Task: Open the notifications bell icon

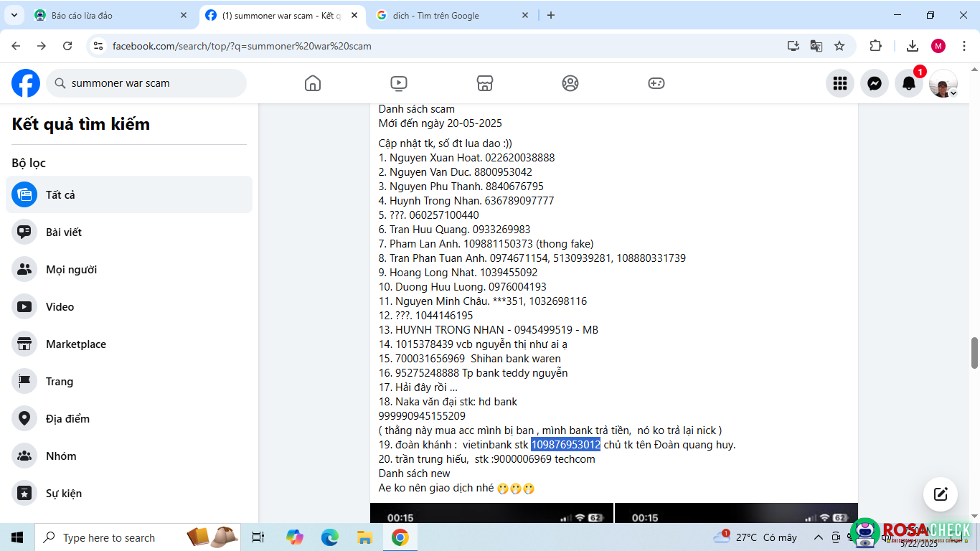Action: click(909, 83)
